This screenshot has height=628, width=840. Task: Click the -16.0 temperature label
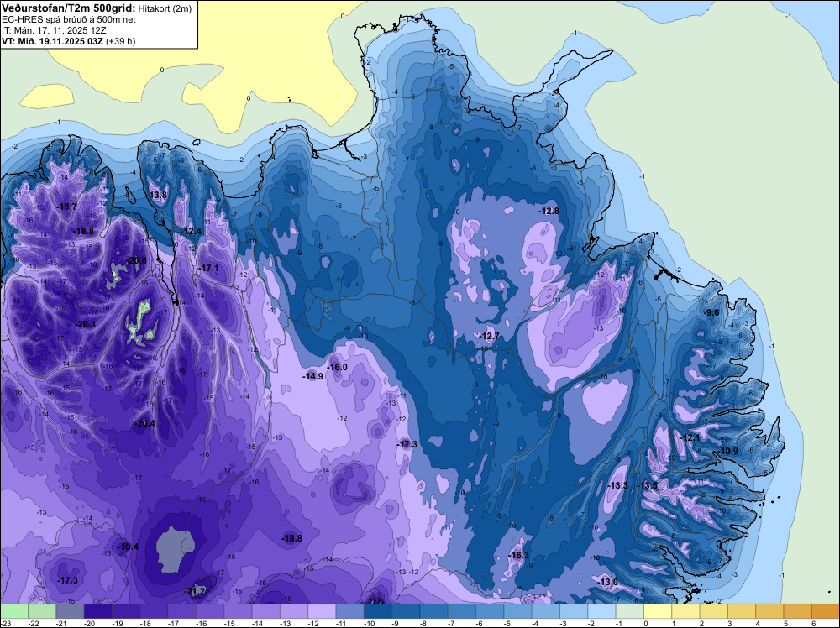[x=338, y=367]
